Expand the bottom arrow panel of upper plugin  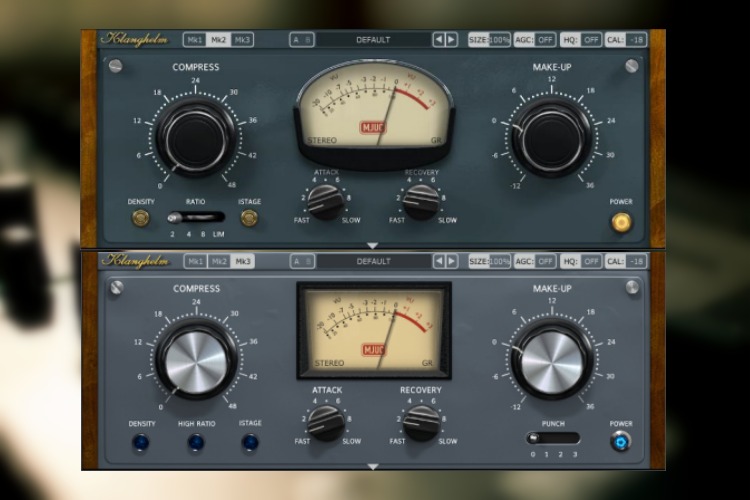pos(373,245)
